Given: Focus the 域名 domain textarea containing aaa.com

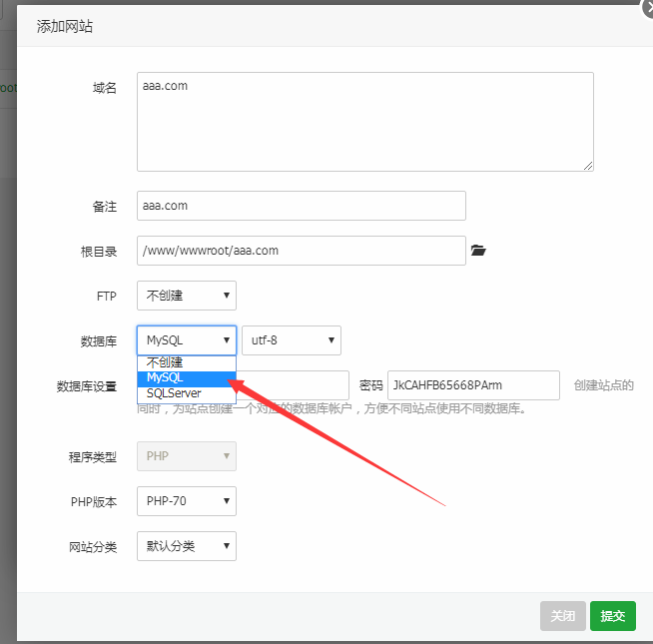Looking at the screenshot, I should (x=365, y=122).
